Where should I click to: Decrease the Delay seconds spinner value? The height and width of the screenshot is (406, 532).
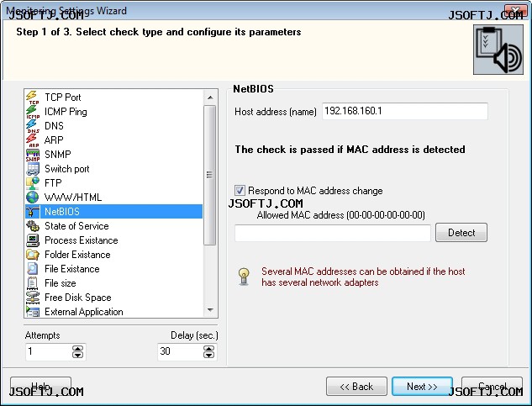208,355
